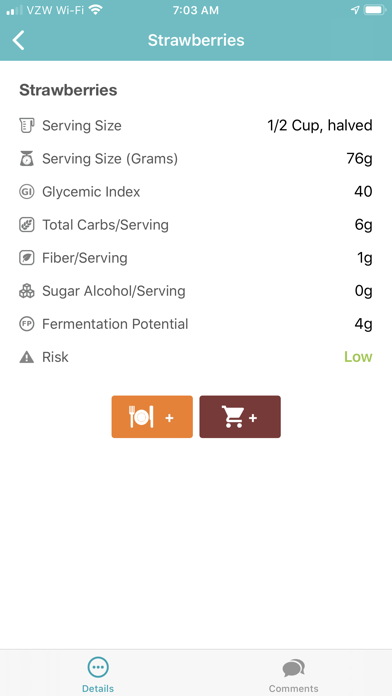Click the scale icon for grams

27,158
